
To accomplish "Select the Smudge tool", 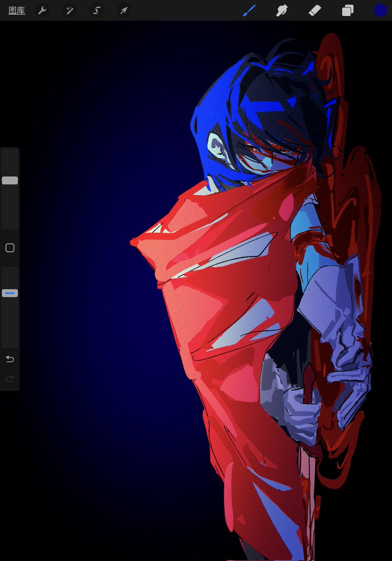I will (x=282, y=10).
